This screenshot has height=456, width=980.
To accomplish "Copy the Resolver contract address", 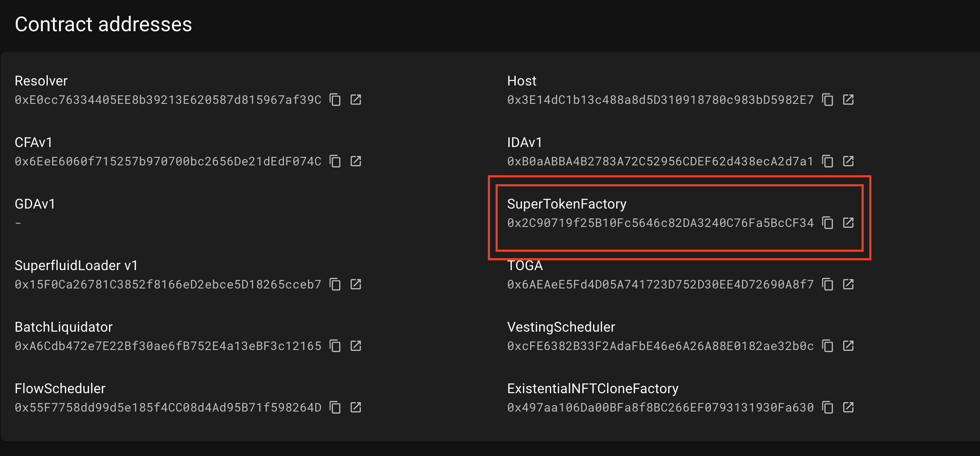I will (336, 100).
